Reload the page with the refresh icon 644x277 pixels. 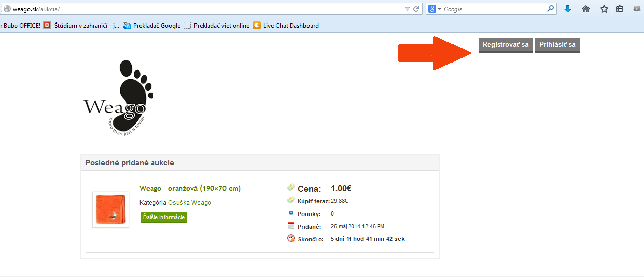(x=416, y=9)
